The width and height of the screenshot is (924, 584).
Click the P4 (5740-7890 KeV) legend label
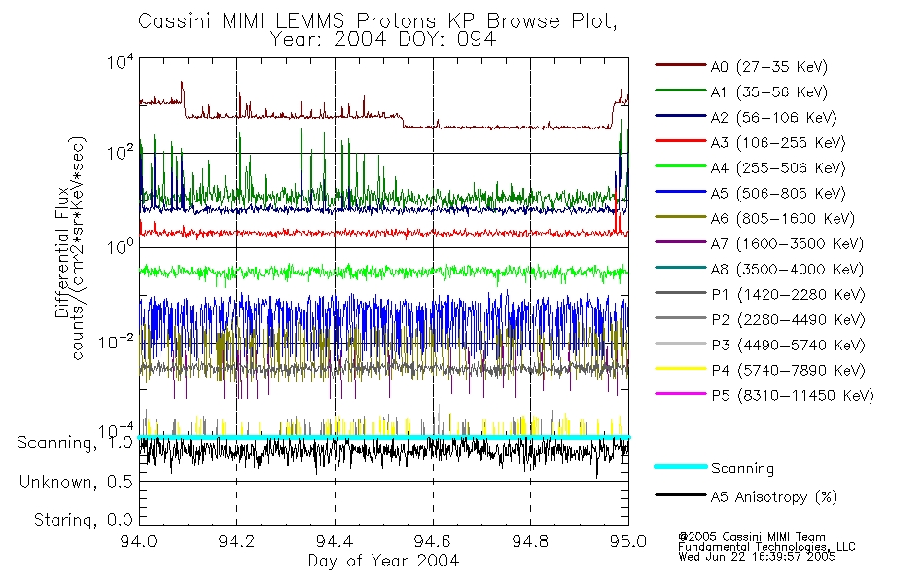click(788, 371)
